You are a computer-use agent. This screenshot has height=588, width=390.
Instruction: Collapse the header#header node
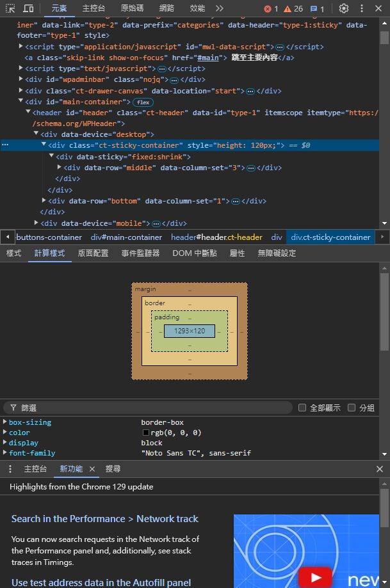(28, 112)
